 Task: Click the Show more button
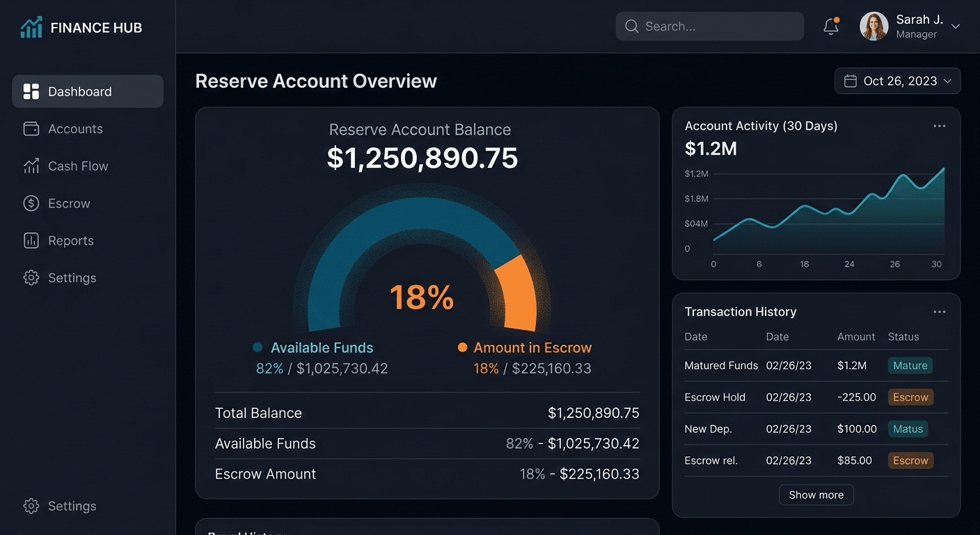(816, 495)
